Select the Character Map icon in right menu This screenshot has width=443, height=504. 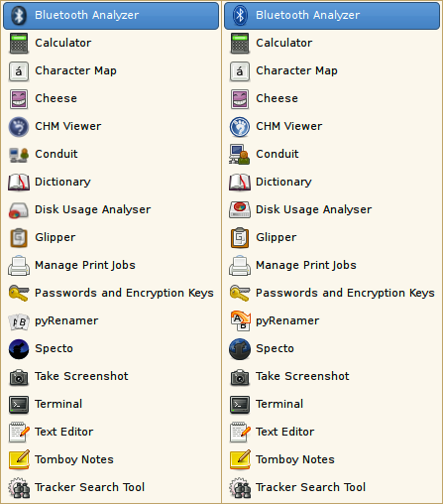240,71
